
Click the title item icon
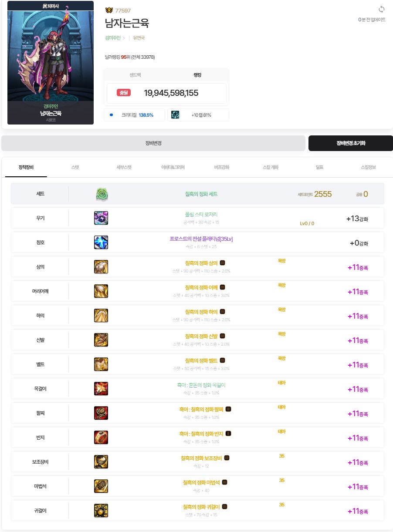(x=101, y=242)
